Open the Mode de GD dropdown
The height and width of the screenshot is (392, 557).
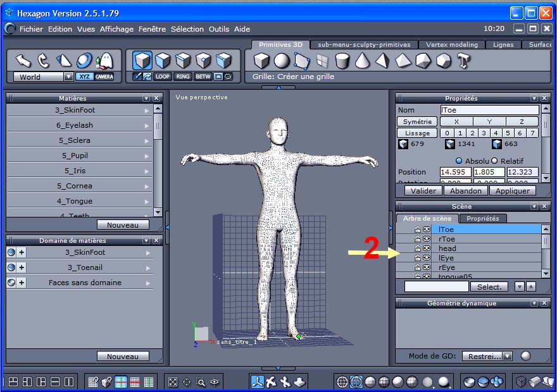(x=508, y=356)
